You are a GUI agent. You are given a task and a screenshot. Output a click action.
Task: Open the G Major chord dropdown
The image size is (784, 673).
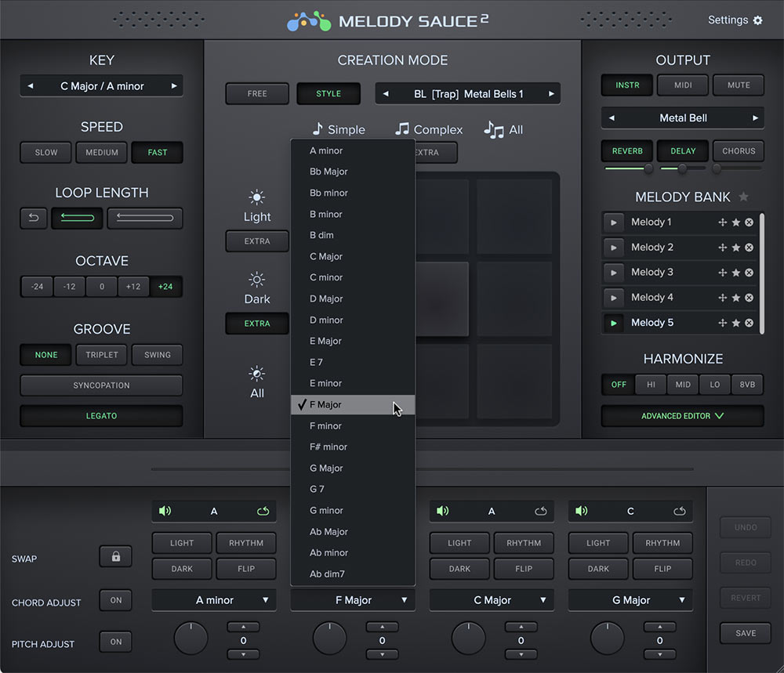[630, 599]
